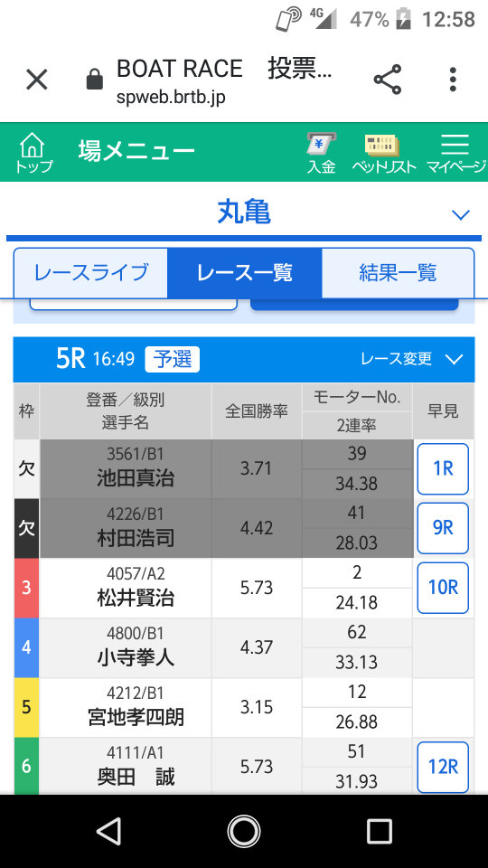Tap the browser share icon
This screenshot has width=488, height=868.
[x=388, y=80]
